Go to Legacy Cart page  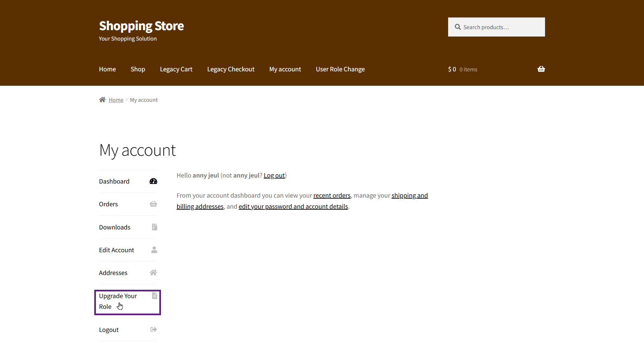[x=176, y=69]
